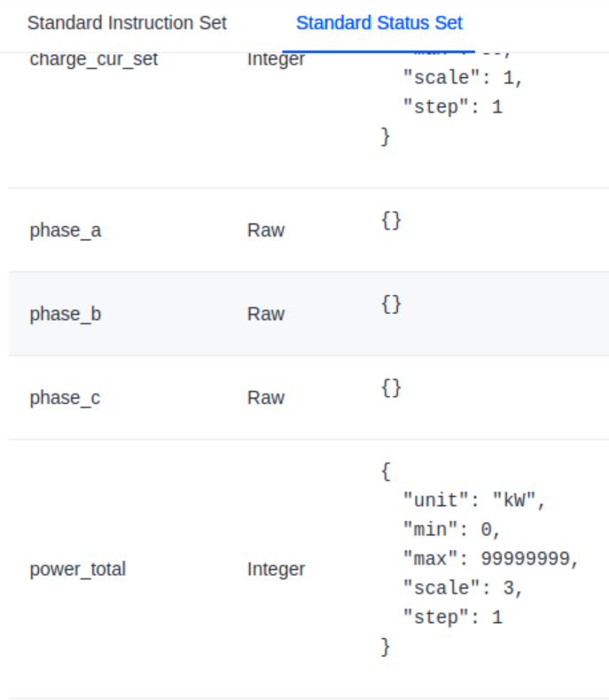Image resolution: width=609 pixels, height=700 pixels.
Task: Select the Standard Status Set tab
Action: coord(379,23)
